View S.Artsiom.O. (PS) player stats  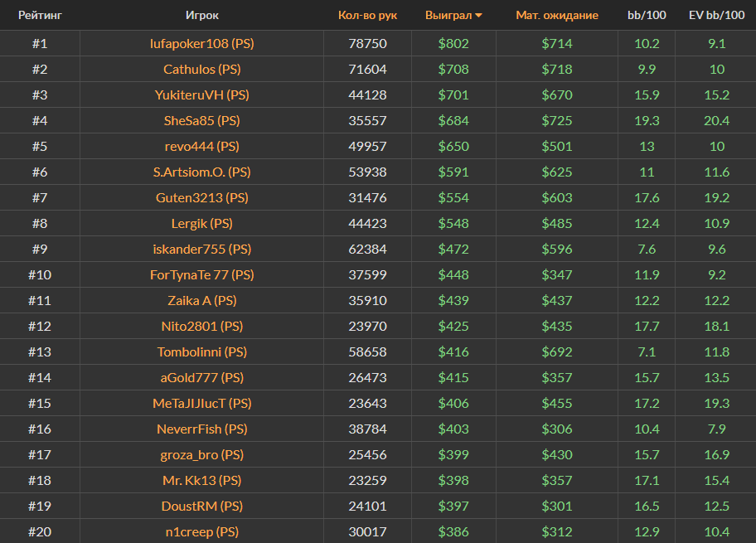(202, 172)
